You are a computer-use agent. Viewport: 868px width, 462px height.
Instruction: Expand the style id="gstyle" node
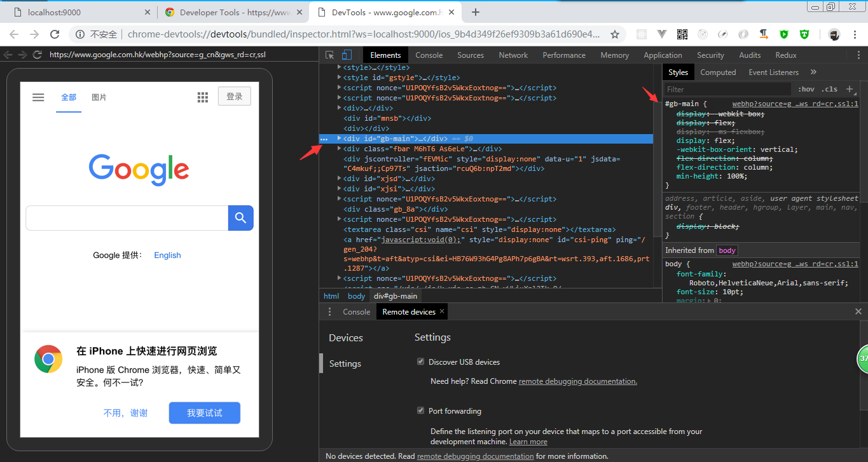point(339,78)
